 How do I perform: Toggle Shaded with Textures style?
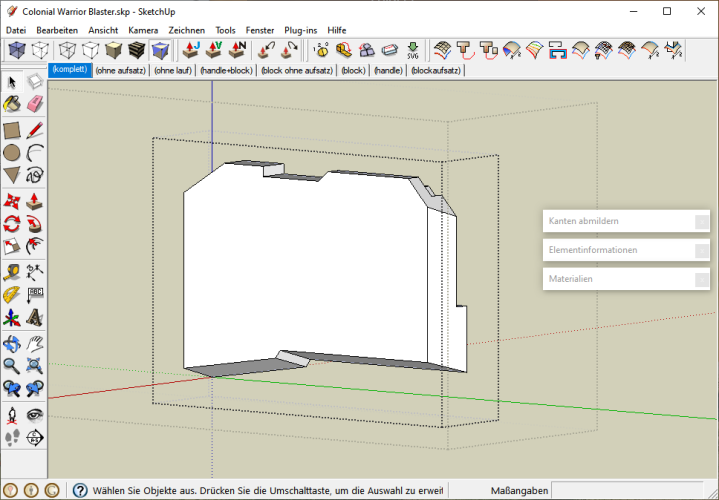138,50
